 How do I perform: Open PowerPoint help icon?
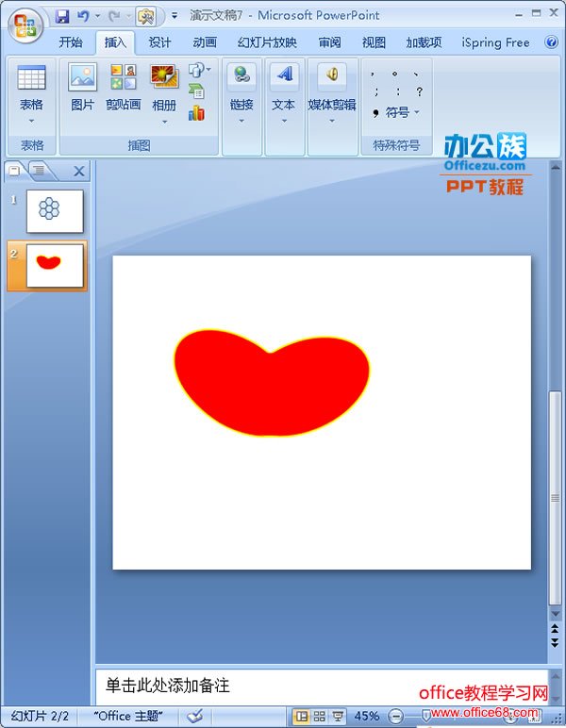pos(551,42)
